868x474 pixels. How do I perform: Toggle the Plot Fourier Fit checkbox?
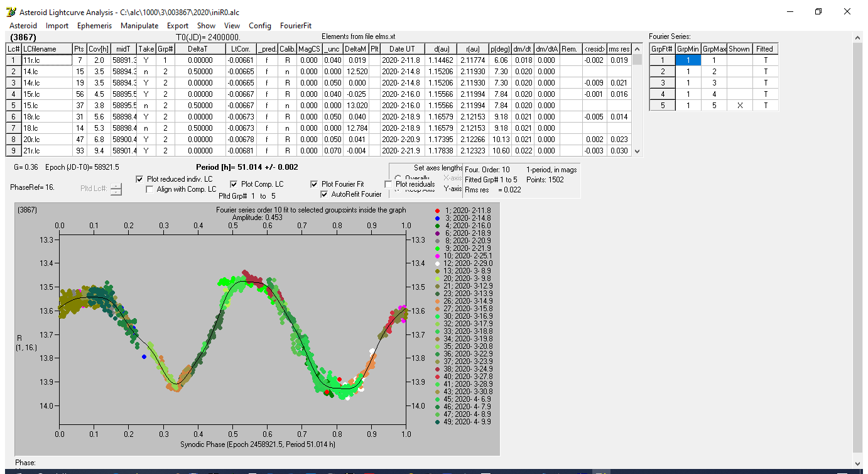[x=314, y=184]
